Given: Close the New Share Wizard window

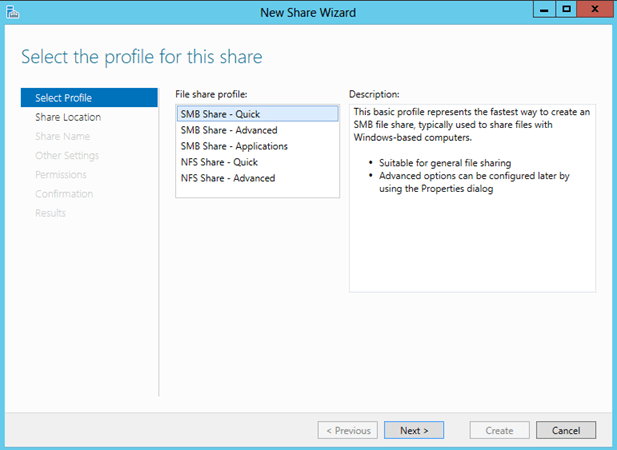Looking at the screenshot, I should click(x=595, y=9).
